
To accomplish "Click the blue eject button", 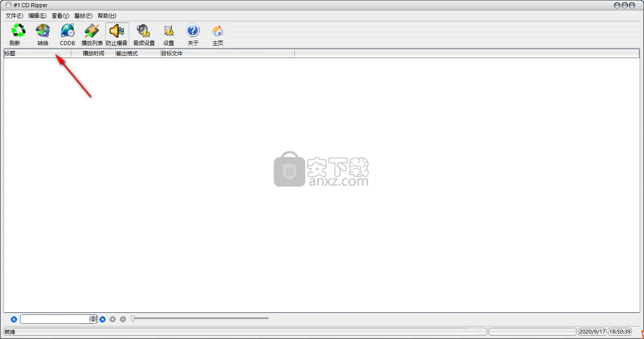I will tap(14, 319).
